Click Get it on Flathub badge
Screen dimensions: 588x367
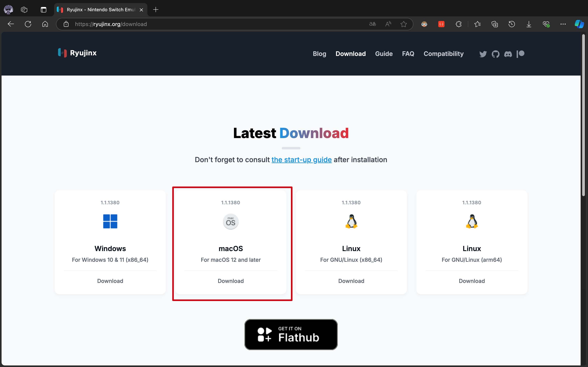click(291, 334)
